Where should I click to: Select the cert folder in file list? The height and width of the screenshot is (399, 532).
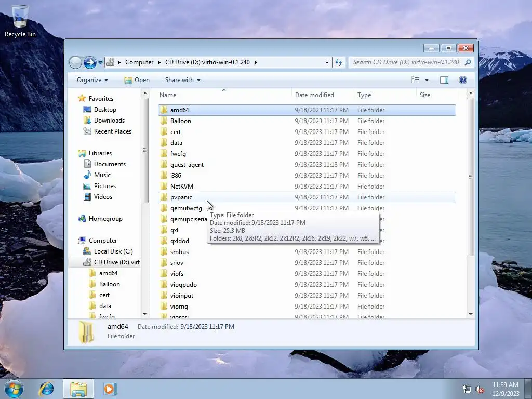pos(307,131)
